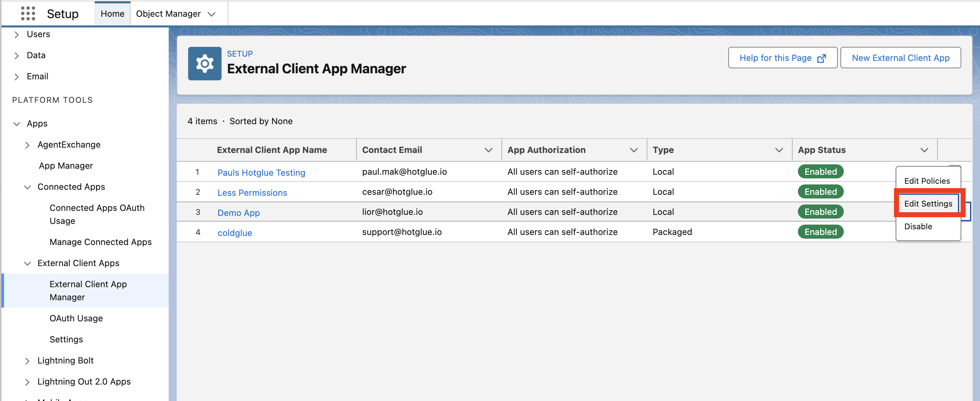
Task: Open Contact Email column dropdown
Action: click(488, 150)
